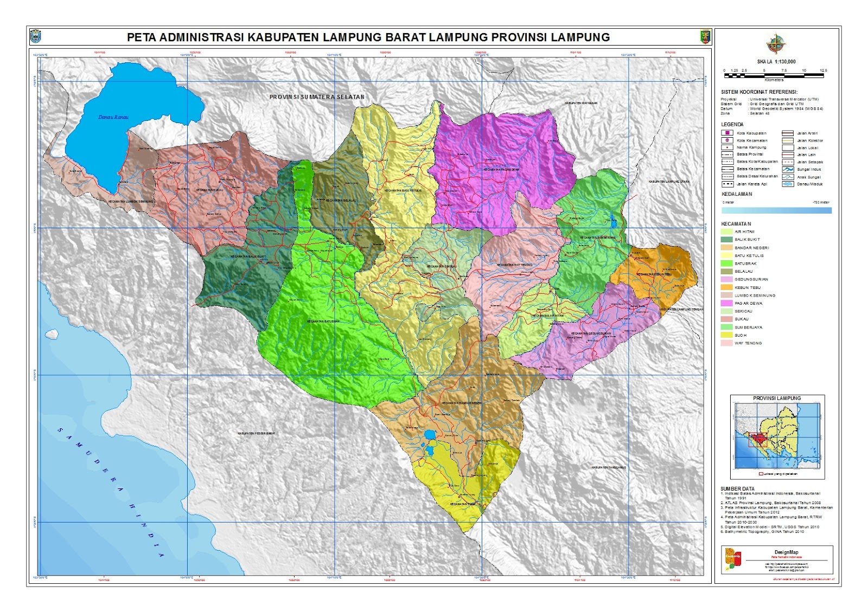Click the Kota Kabupaten legend symbol

[x=727, y=133]
